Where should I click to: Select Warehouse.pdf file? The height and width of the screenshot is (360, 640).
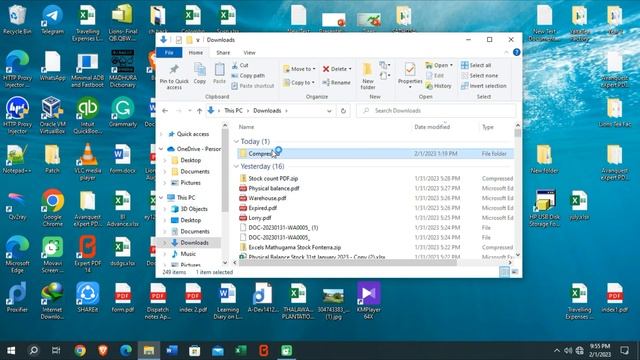coord(267,198)
